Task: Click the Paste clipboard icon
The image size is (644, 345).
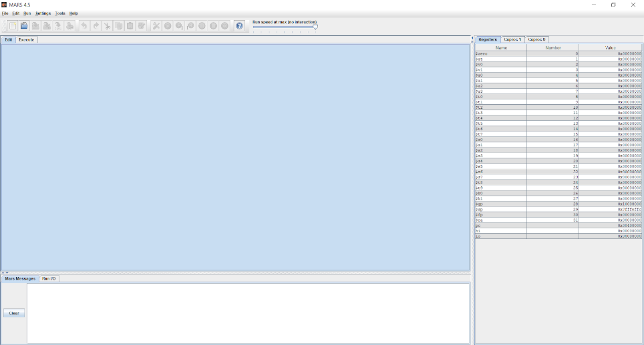Action: tap(130, 26)
